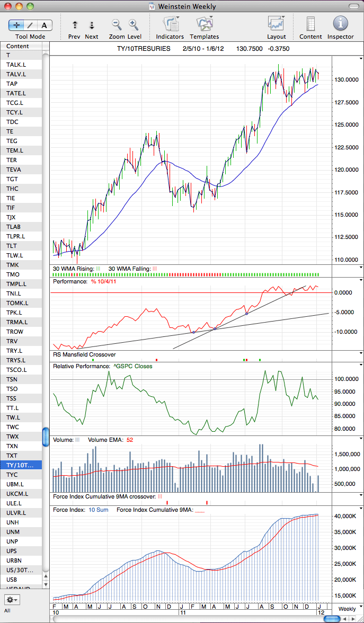
Task: Select symbol TYC in the list
Action: 21,475
